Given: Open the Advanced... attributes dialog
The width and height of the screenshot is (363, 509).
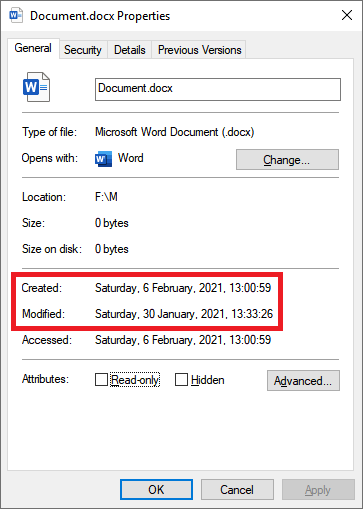Looking at the screenshot, I should pos(303,380).
